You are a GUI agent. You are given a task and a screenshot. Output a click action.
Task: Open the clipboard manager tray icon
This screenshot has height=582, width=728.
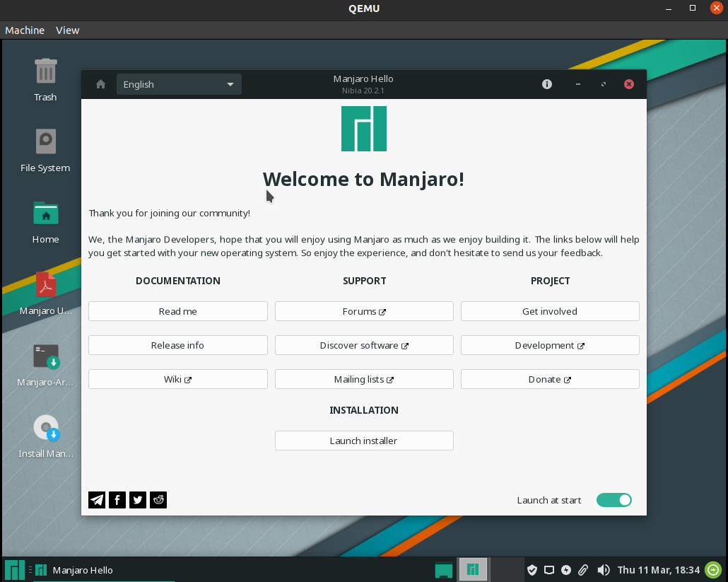[583, 569]
